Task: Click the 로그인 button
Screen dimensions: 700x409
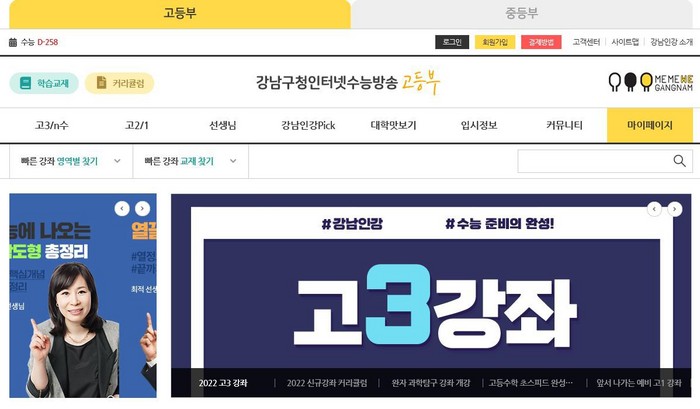Action: 452,42
